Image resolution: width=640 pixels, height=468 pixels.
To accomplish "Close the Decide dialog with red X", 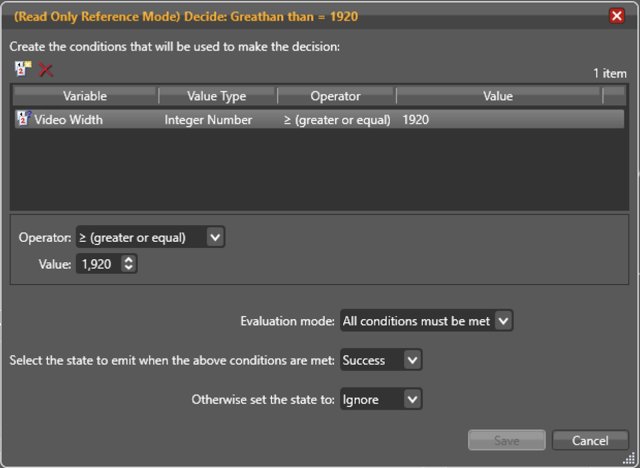I will (616, 16).
